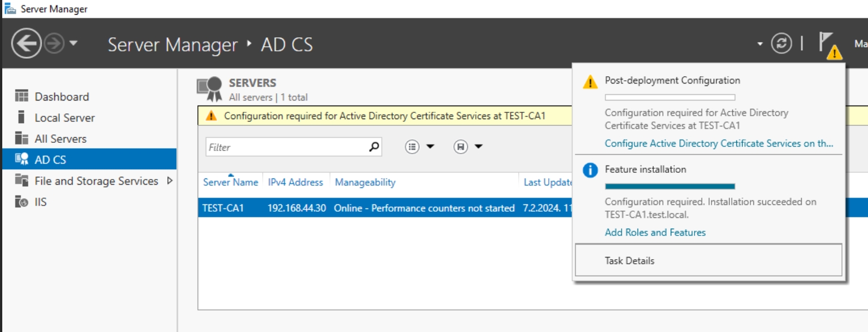Viewport: 868px width, 332px height.
Task: Click the Post-deployment Configuration warning icon
Action: (590, 82)
